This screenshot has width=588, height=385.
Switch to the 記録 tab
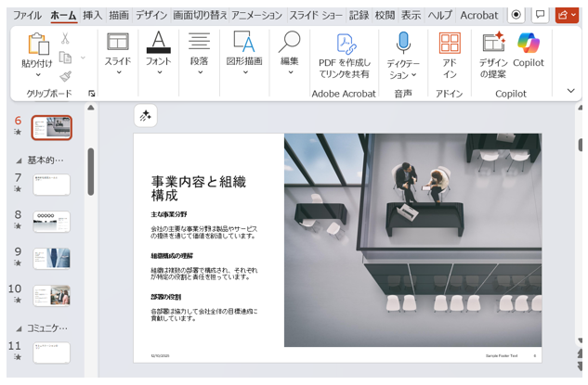click(x=359, y=16)
